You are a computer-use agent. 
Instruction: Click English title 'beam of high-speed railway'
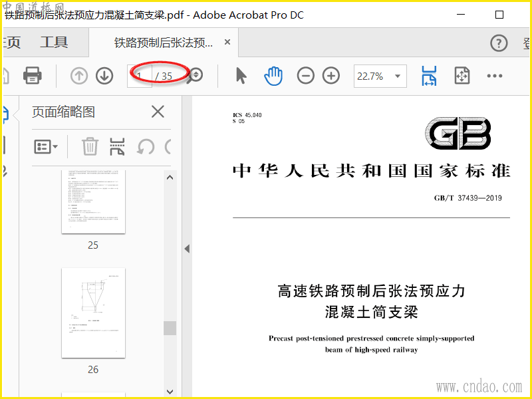click(x=372, y=350)
